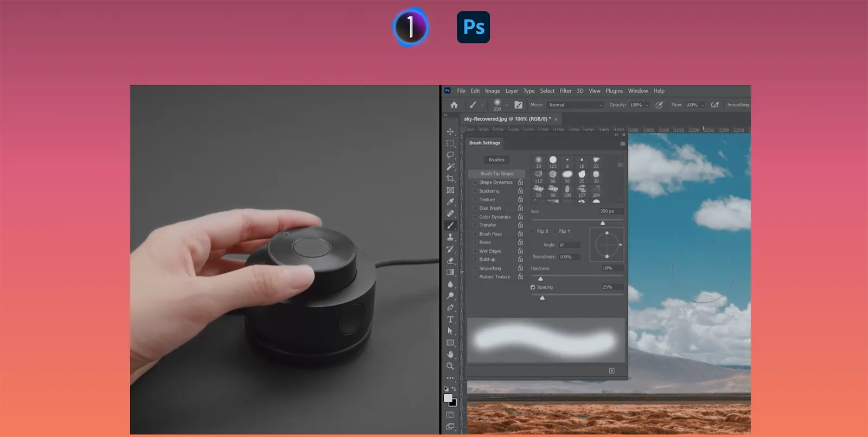868x437 pixels.
Task: Click the Home icon in the options bar
Action: [x=454, y=105]
